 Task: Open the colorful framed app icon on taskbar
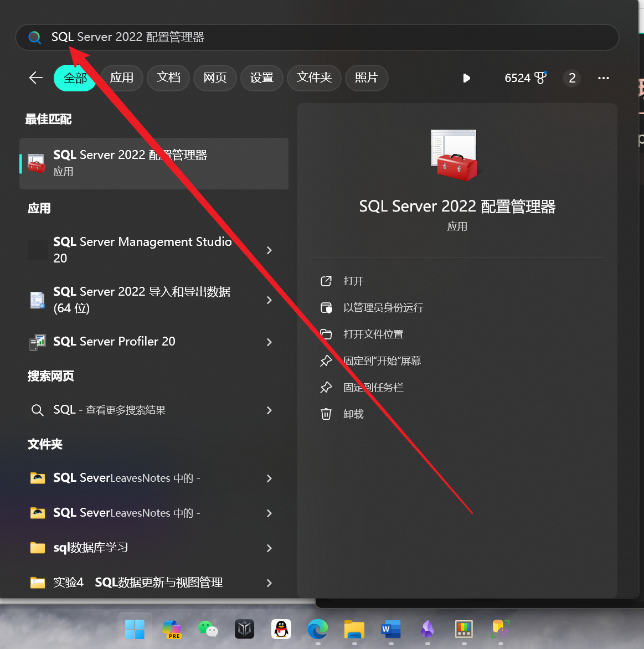464,629
